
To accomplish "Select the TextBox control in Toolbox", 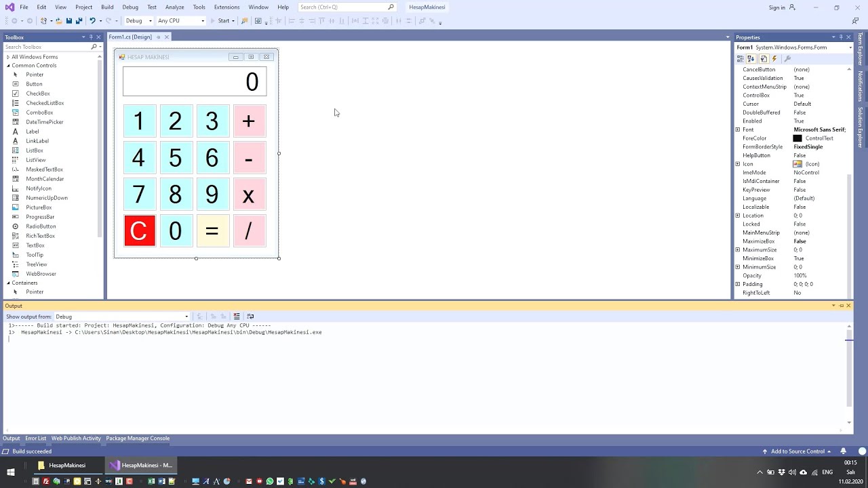I will point(35,245).
